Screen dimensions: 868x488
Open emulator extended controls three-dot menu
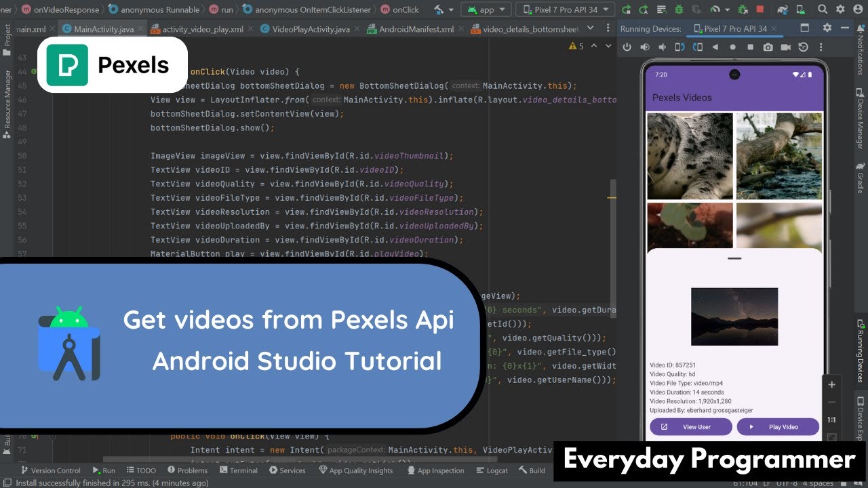tap(821, 47)
